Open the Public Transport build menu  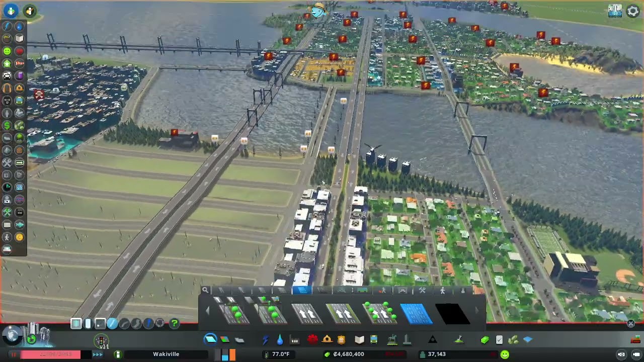click(x=374, y=340)
